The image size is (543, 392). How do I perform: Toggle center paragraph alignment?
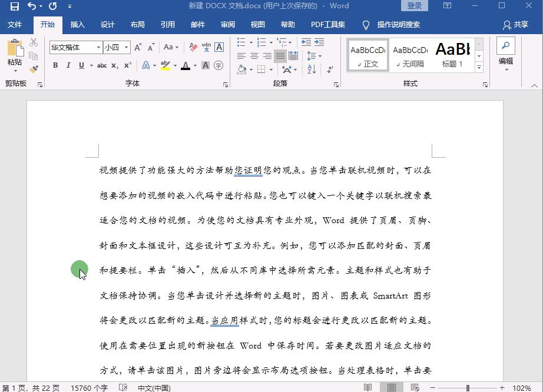click(253, 55)
